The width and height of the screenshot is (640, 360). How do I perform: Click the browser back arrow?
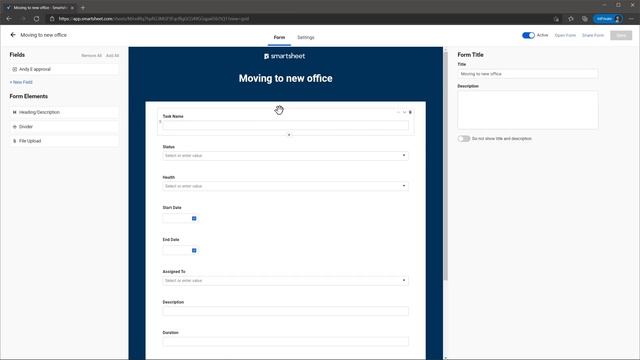(9, 19)
